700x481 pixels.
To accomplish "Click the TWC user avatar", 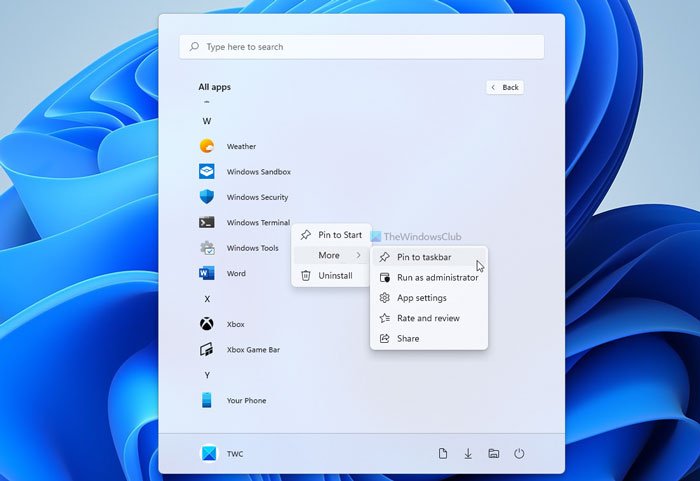I will click(209, 453).
